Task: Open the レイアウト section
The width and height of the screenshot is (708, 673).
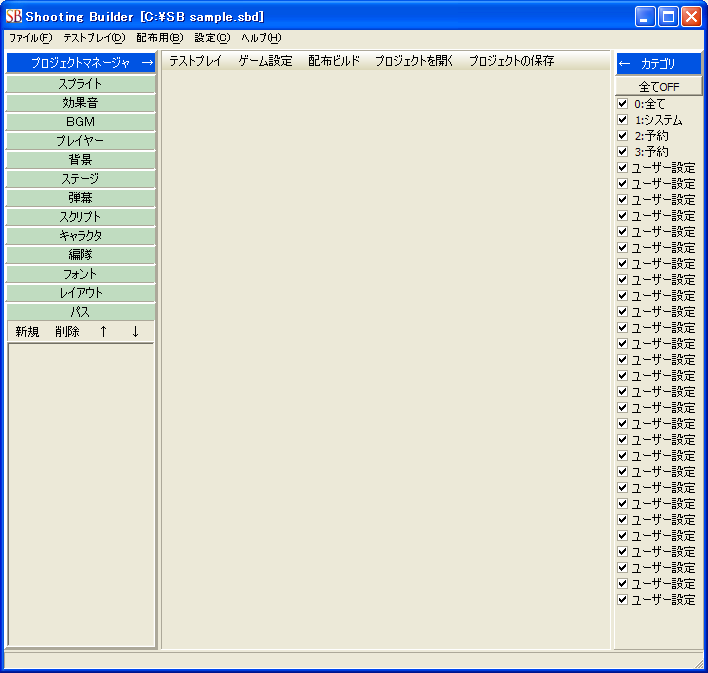Action: click(x=80, y=293)
